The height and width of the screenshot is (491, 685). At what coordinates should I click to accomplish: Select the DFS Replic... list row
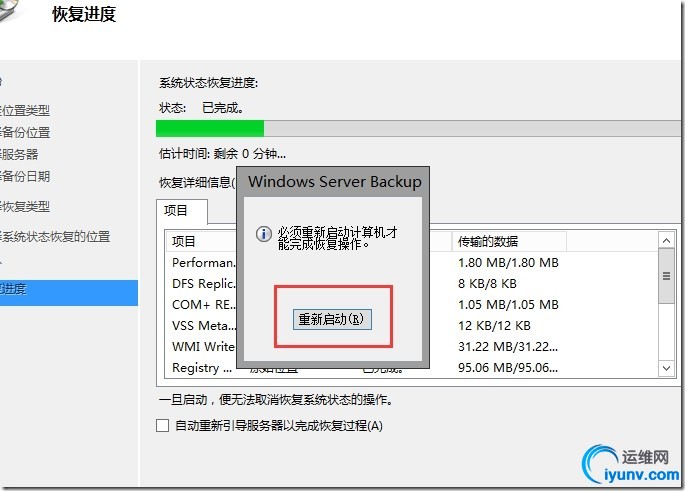point(202,283)
